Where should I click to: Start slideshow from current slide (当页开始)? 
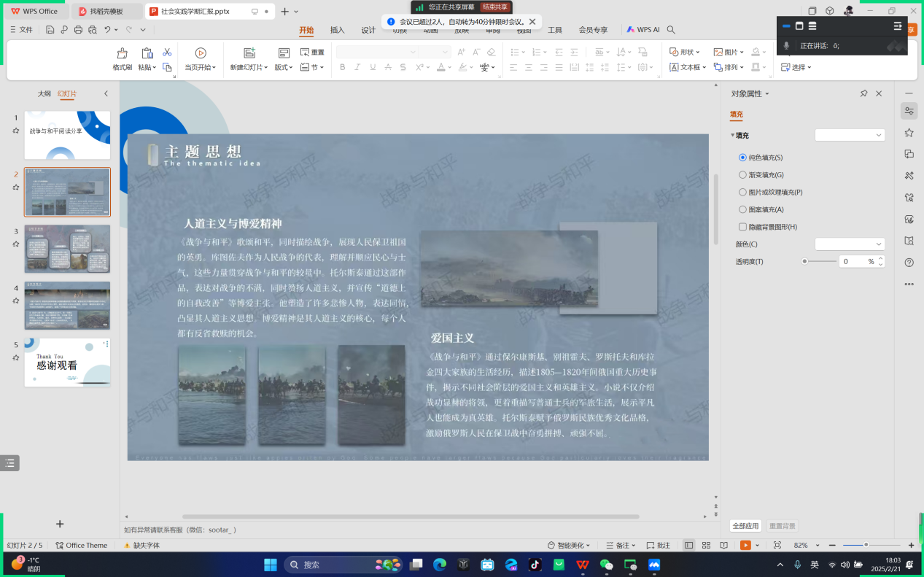(x=200, y=53)
